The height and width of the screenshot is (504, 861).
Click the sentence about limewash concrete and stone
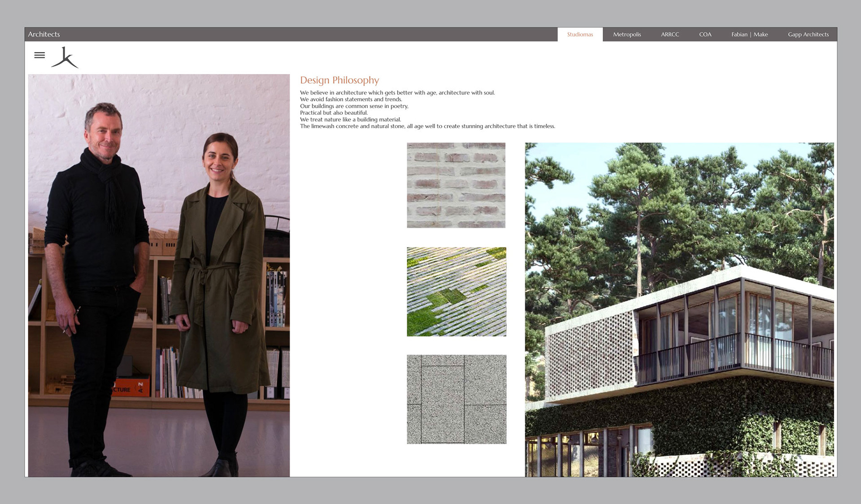(x=427, y=126)
